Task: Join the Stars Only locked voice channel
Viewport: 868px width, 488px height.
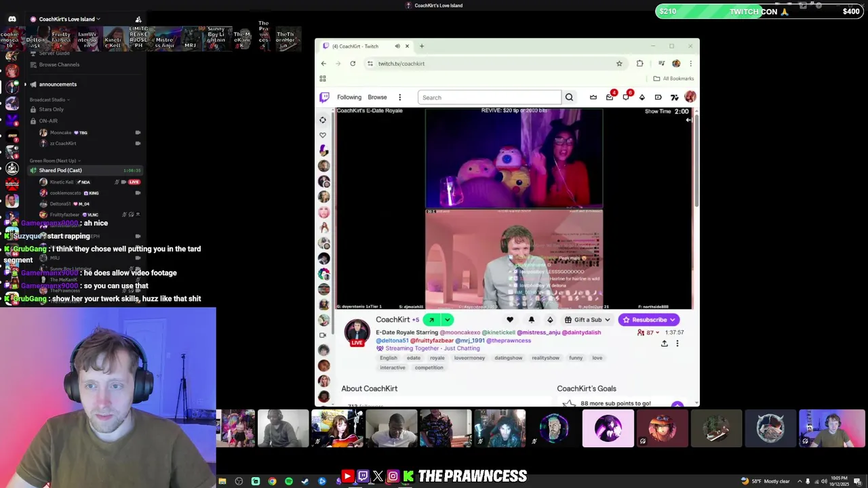Action: click(x=52, y=109)
